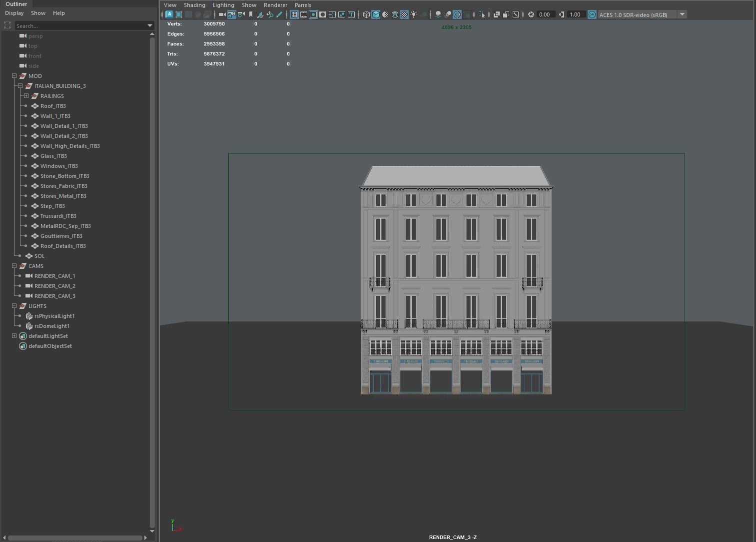Expand the defaultLightSet node
The width and height of the screenshot is (756, 542).
(x=14, y=336)
